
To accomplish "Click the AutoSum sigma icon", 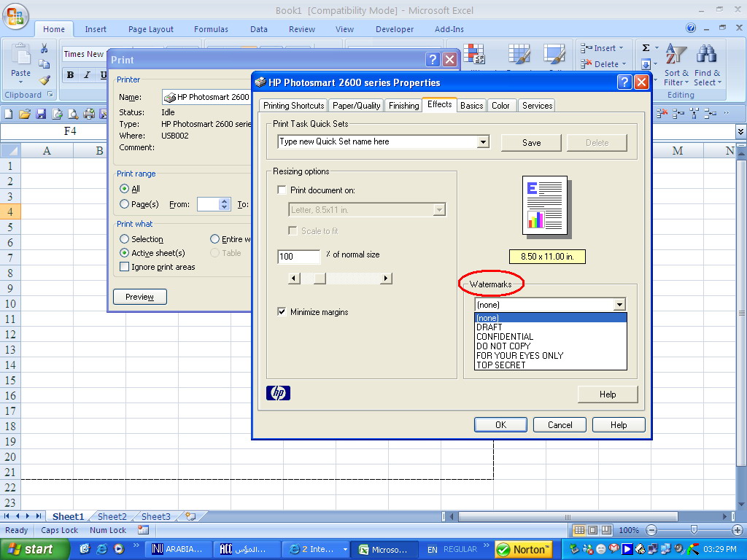I will point(646,47).
